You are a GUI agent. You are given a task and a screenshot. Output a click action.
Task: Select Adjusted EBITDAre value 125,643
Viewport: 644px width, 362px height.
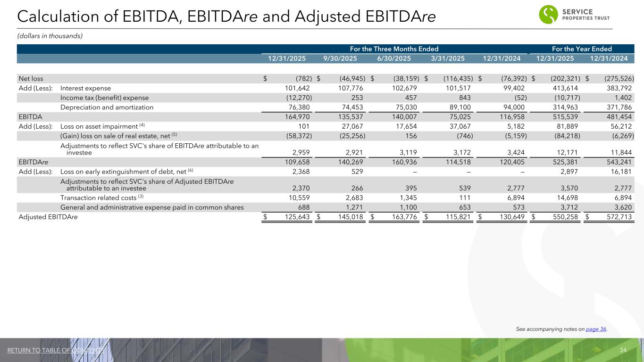click(297, 217)
